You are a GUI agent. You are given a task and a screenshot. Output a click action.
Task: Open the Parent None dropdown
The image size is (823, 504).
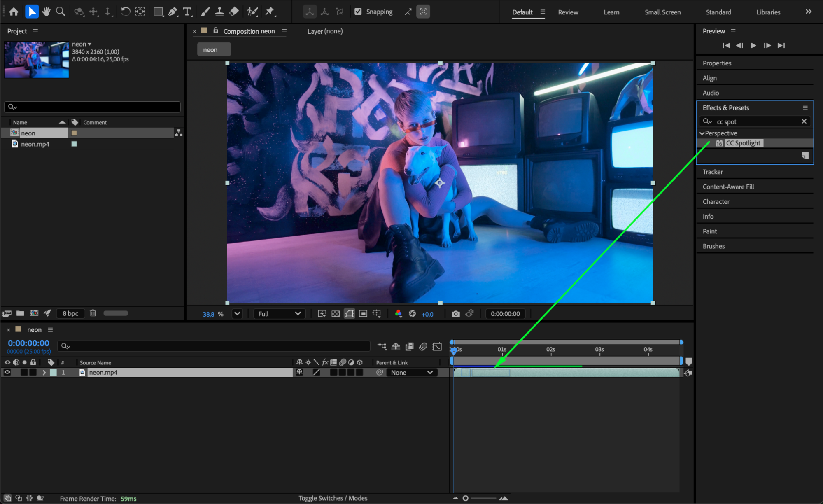(411, 372)
